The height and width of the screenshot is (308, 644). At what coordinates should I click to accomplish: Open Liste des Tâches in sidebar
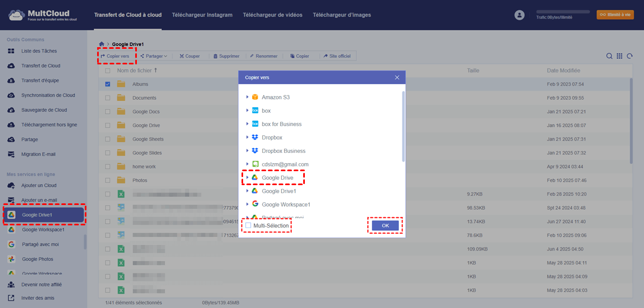[x=39, y=51]
